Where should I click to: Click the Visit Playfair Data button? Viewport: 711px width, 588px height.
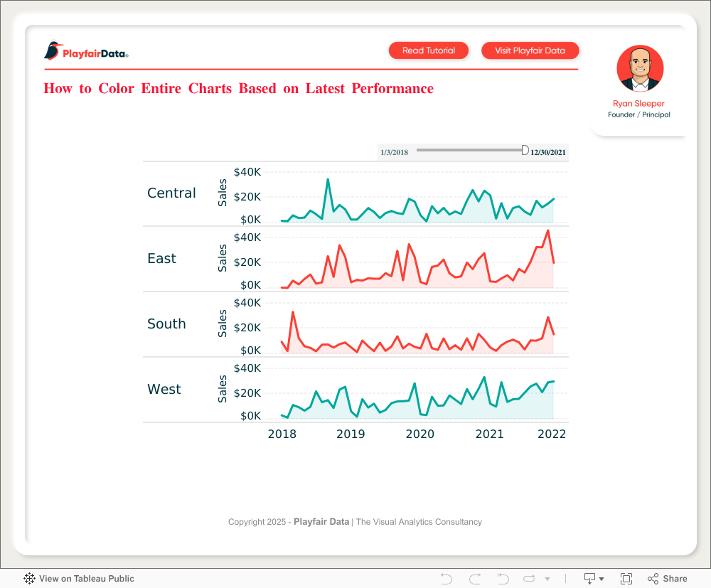tap(530, 50)
